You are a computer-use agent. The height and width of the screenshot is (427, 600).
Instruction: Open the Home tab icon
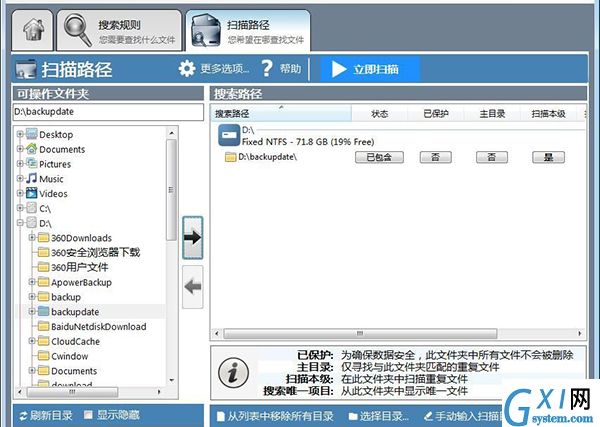[x=33, y=30]
